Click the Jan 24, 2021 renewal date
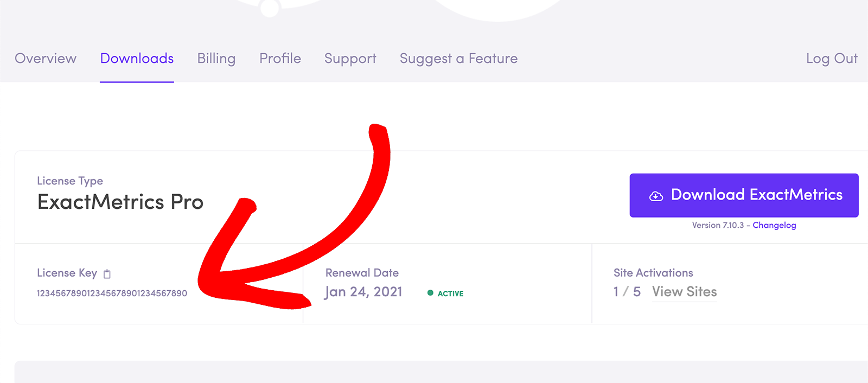This screenshot has height=383, width=868. [x=363, y=292]
